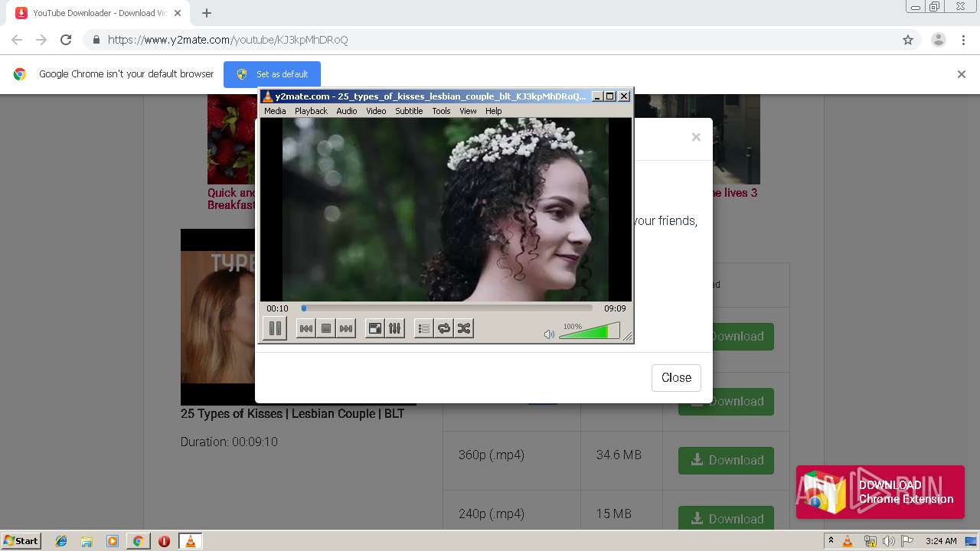Open Windows Media Player taskbar icon
Screen dimensions: 980x551
pyautogui.click(x=113, y=541)
